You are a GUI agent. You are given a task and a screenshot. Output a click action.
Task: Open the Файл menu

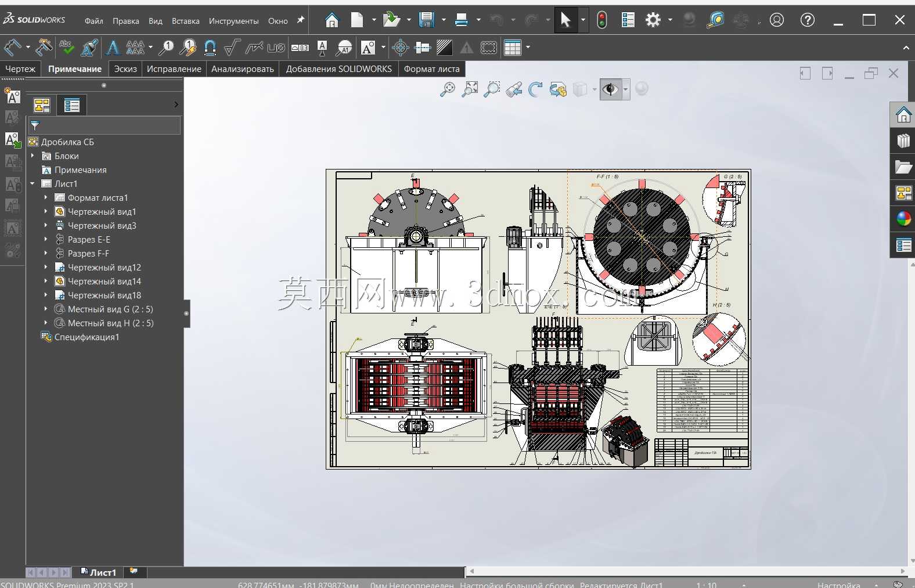tap(93, 21)
